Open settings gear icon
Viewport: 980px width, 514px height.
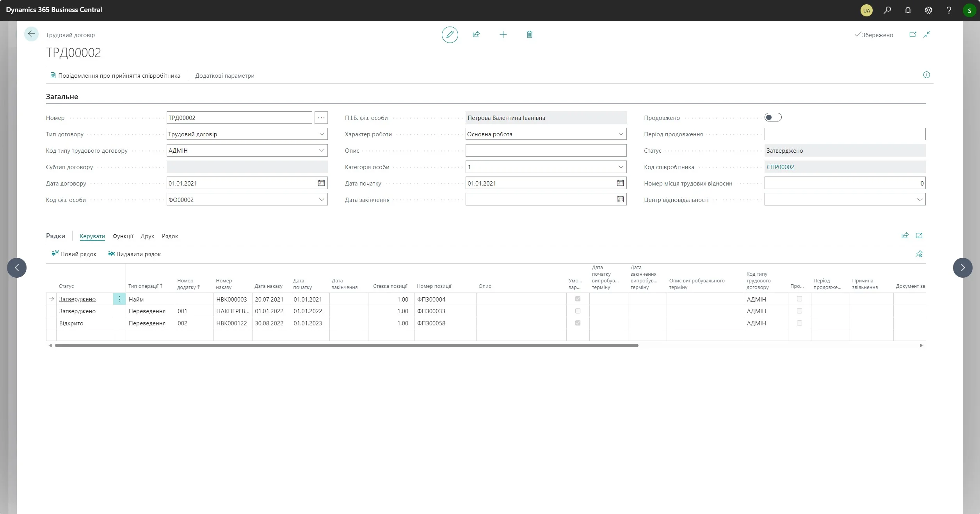pos(928,10)
